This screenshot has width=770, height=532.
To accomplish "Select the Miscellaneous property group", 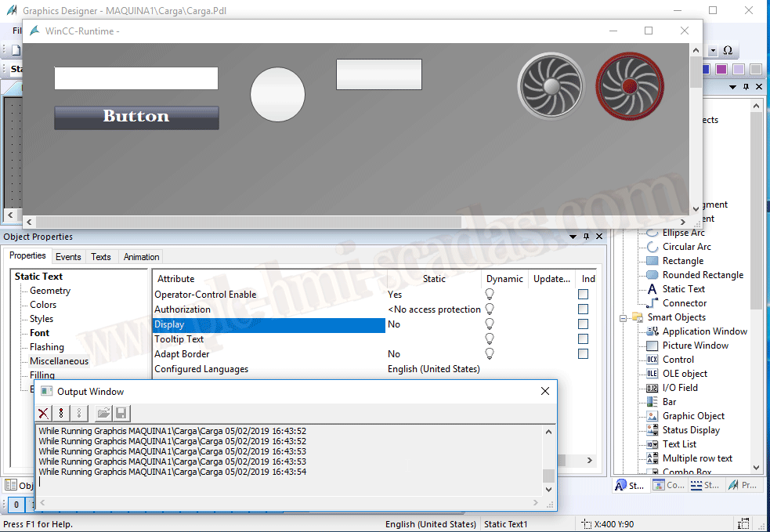I will 59,361.
